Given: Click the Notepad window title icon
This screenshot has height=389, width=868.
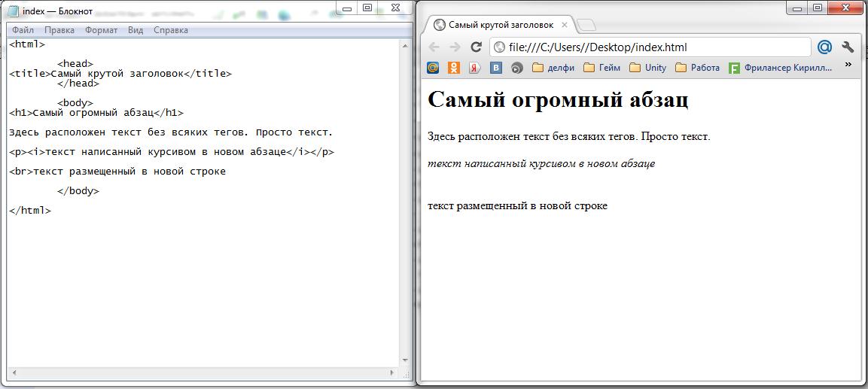Looking at the screenshot, I should (14, 11).
